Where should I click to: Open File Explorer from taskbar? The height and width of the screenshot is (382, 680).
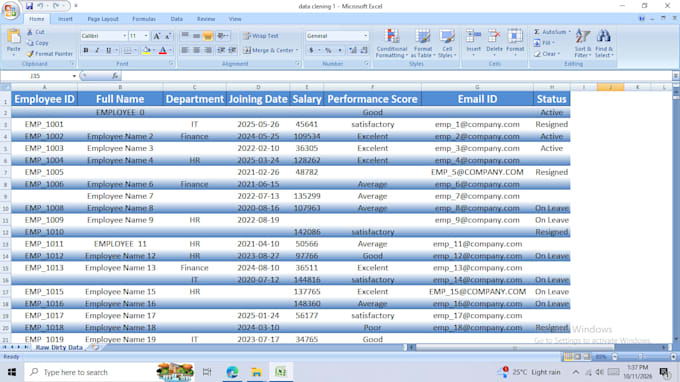tap(256, 372)
